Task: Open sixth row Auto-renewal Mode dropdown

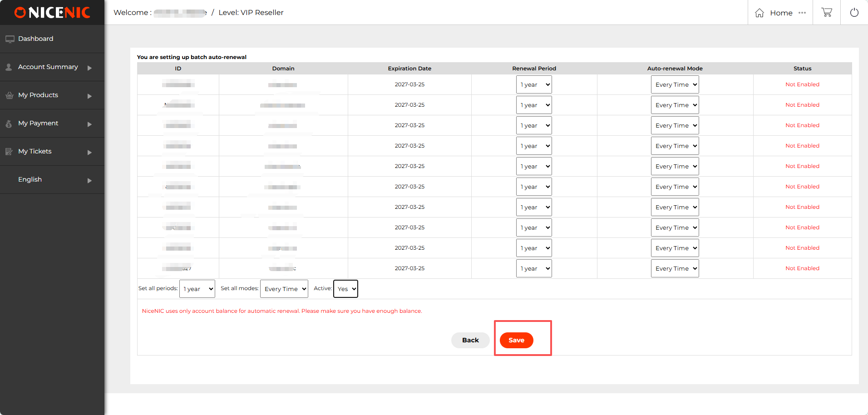Action: pyautogui.click(x=675, y=187)
